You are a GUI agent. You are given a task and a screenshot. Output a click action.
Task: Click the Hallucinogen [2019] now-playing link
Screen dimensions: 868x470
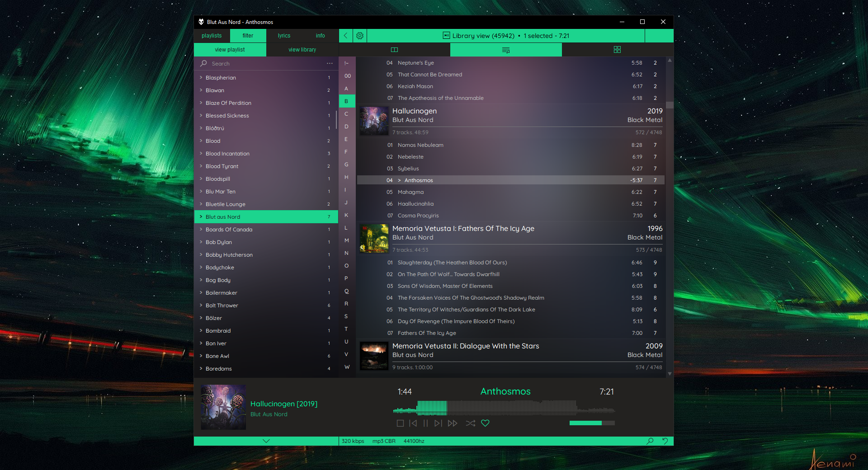pos(284,404)
